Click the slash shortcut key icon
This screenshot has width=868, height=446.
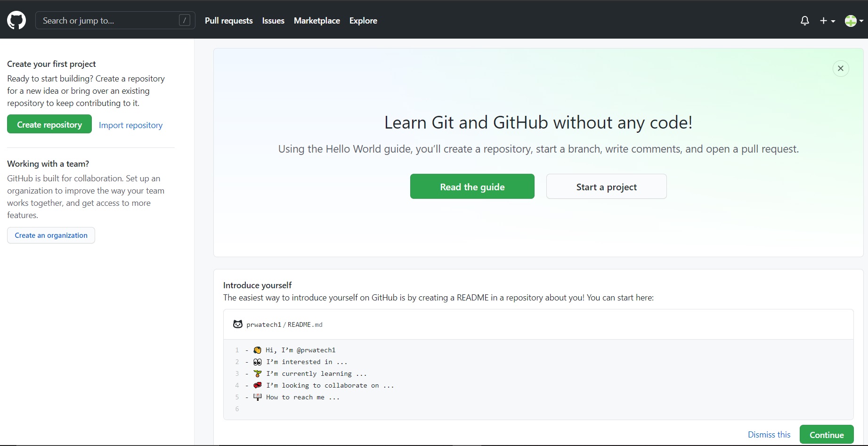pos(185,20)
